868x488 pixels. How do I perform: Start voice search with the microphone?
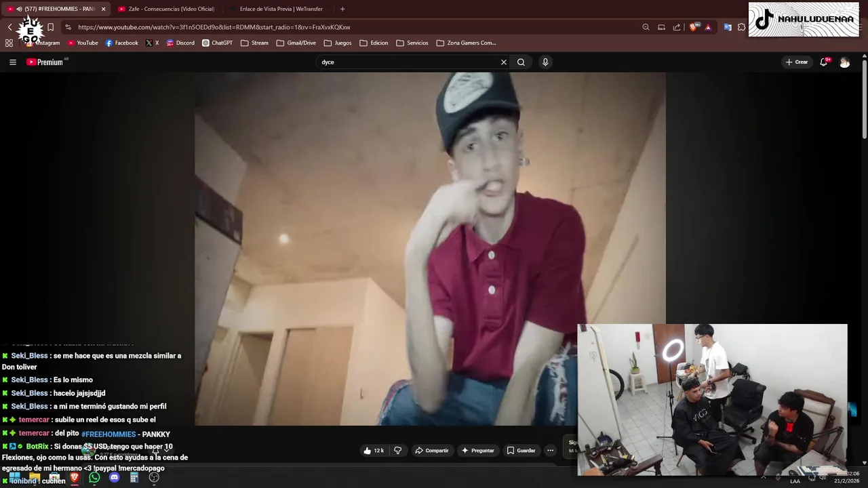[x=545, y=62]
